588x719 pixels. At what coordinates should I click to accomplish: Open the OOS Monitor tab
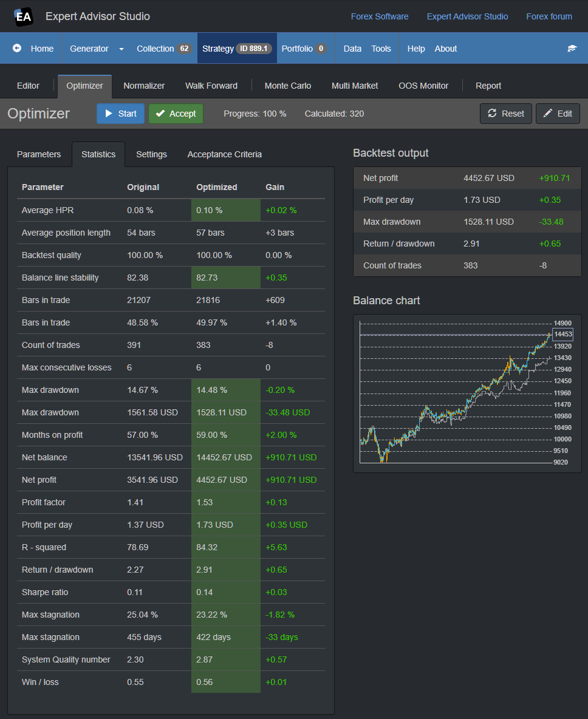coord(423,86)
